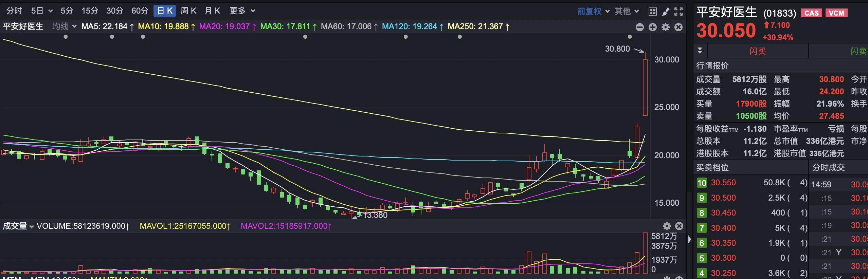Select the drawing brush tool

point(666,12)
